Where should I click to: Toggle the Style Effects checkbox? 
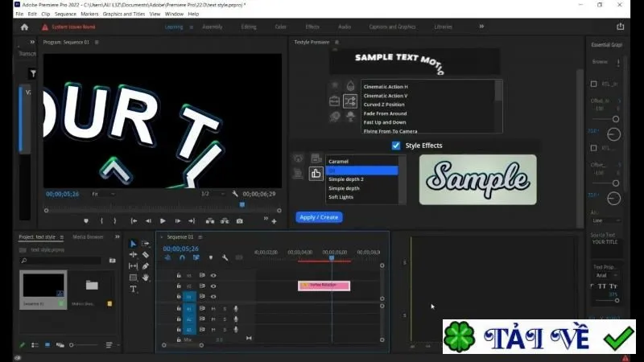pyautogui.click(x=396, y=146)
